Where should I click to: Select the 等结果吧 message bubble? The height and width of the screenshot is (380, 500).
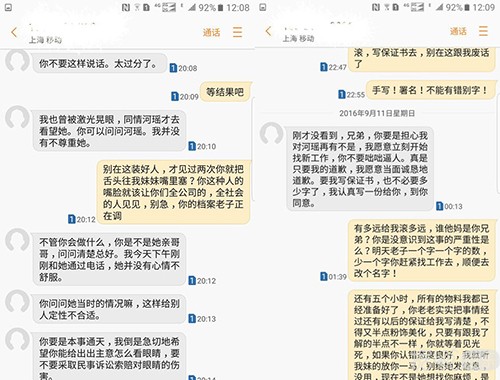tap(225, 92)
